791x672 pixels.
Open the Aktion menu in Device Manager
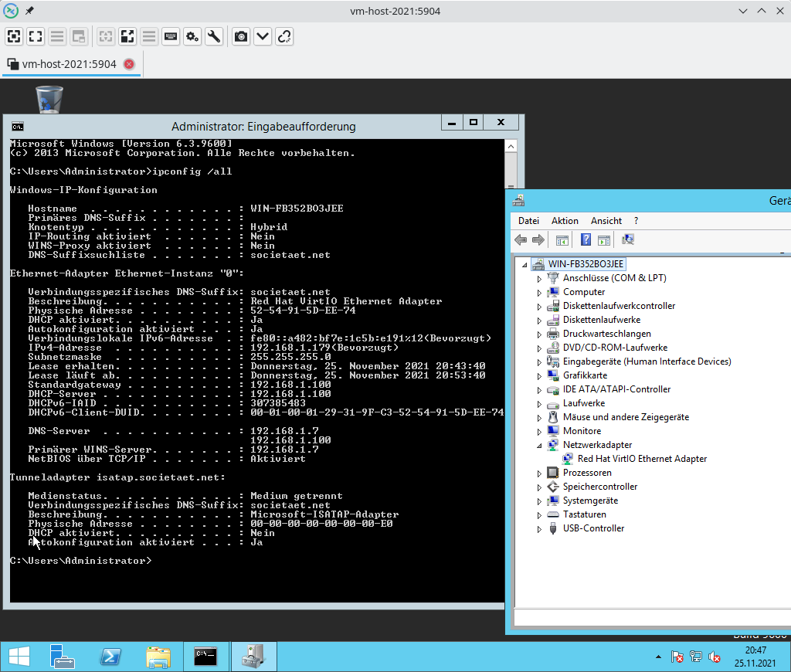click(x=565, y=221)
